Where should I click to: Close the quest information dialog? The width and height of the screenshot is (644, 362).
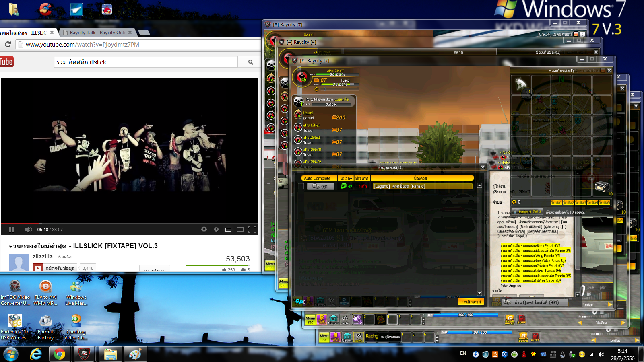483,167
